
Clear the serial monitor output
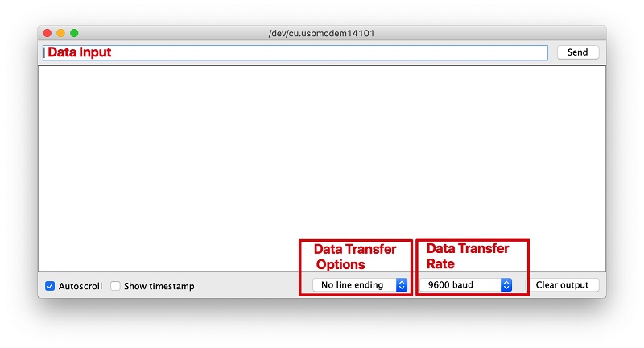point(562,284)
